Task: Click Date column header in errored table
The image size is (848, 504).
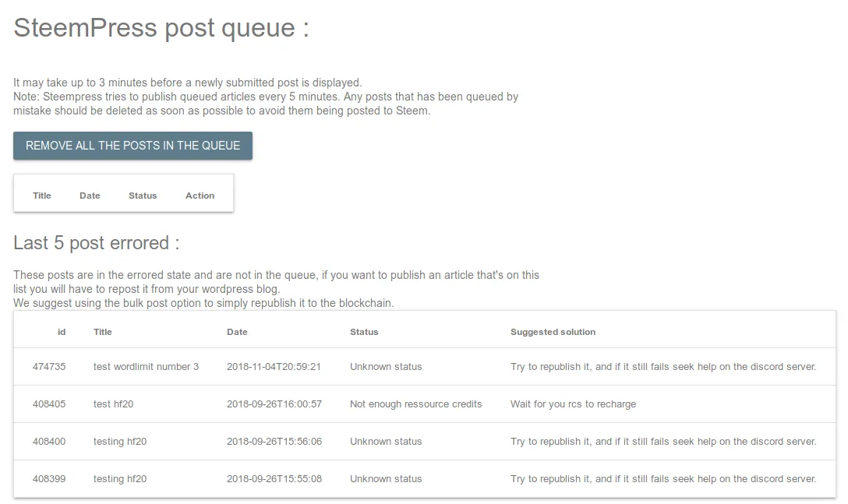Action: 237,332
